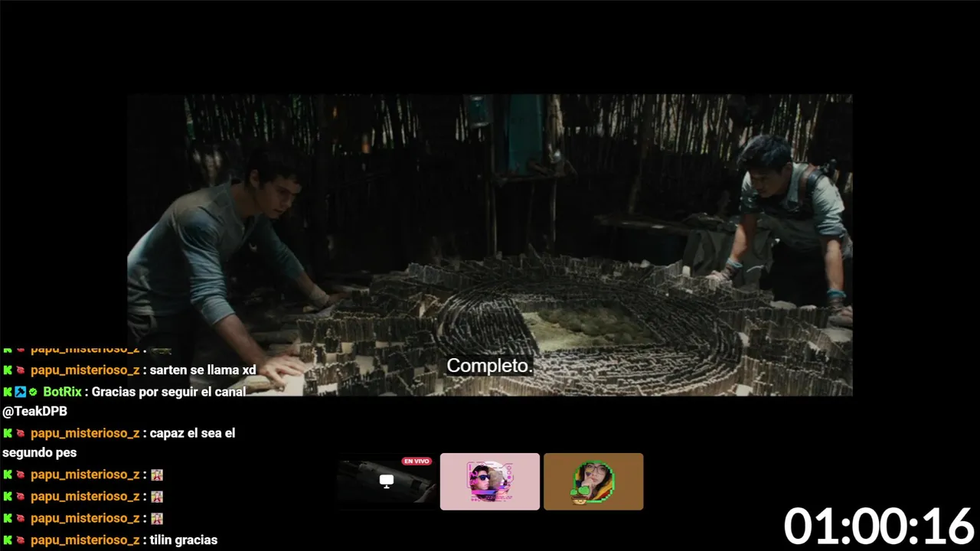Click red badge on 'sarten se llama xd' row
The height and width of the screenshot is (551, 980).
(21, 370)
